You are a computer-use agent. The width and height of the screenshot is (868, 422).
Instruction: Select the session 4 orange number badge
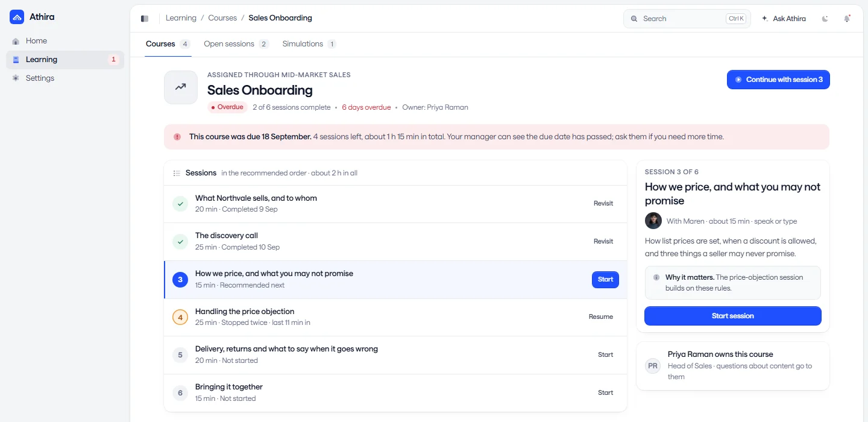tap(180, 317)
